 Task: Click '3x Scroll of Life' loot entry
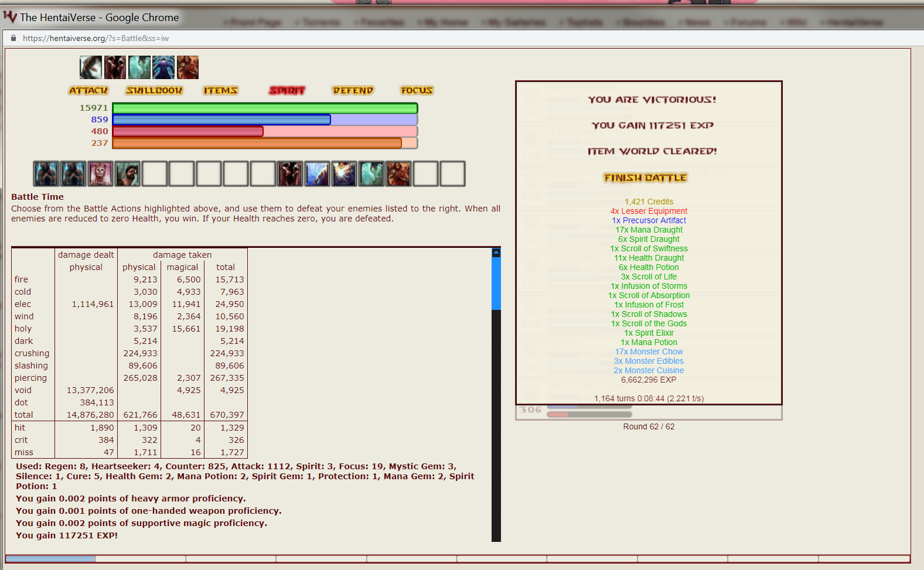point(649,277)
